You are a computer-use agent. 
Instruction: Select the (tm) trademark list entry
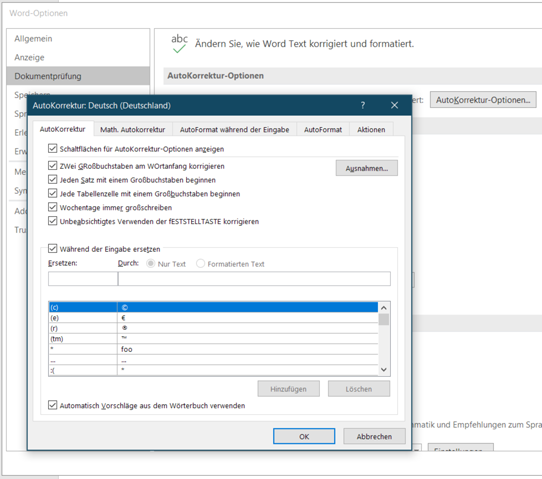coord(213,338)
